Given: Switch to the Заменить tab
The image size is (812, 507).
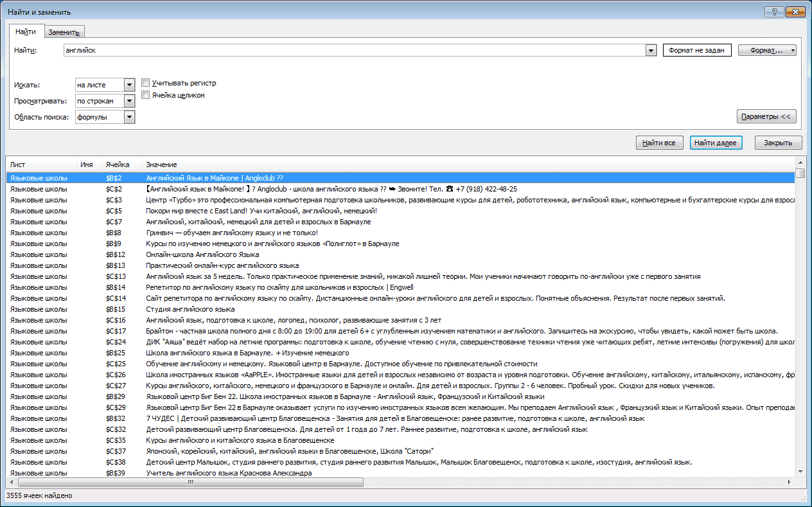Looking at the screenshot, I should click(64, 32).
